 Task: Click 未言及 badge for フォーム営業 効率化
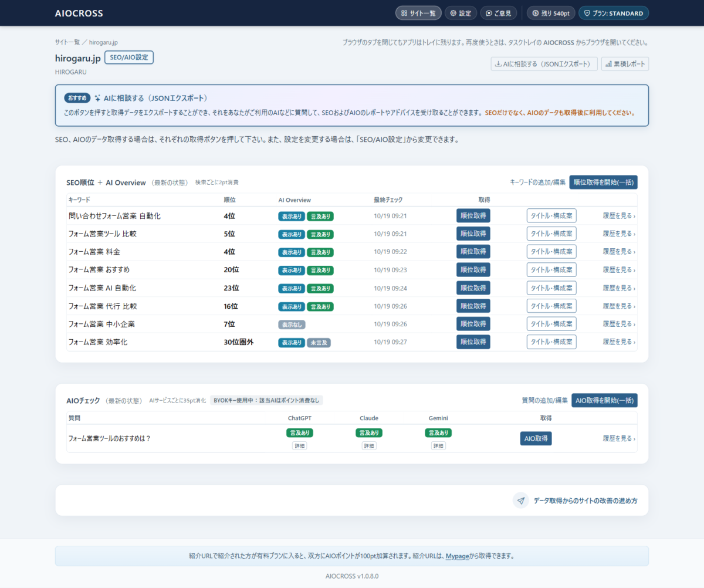coord(319,343)
